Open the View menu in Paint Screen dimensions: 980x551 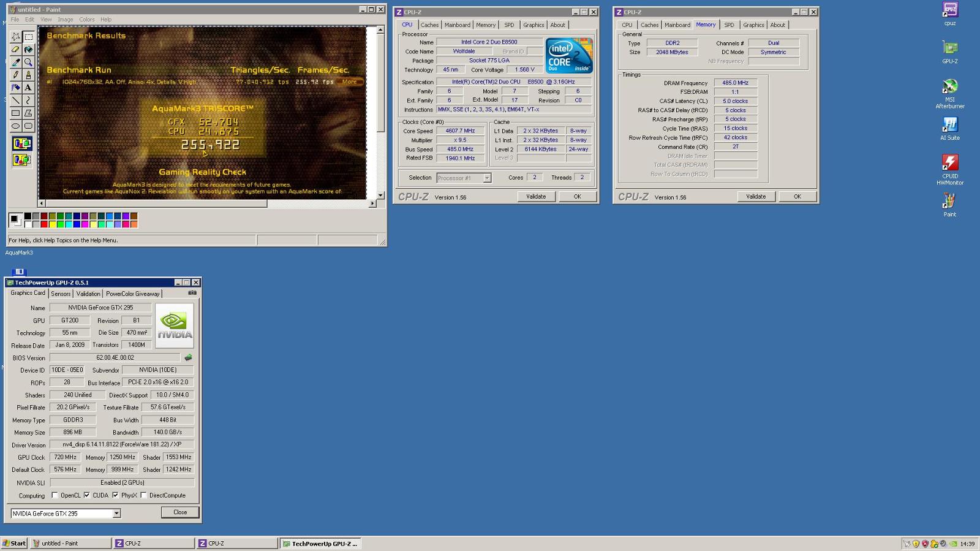46,20
